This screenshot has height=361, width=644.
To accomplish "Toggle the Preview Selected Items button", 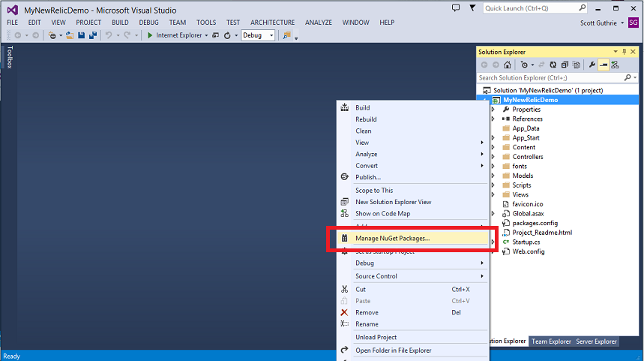I will [x=604, y=65].
